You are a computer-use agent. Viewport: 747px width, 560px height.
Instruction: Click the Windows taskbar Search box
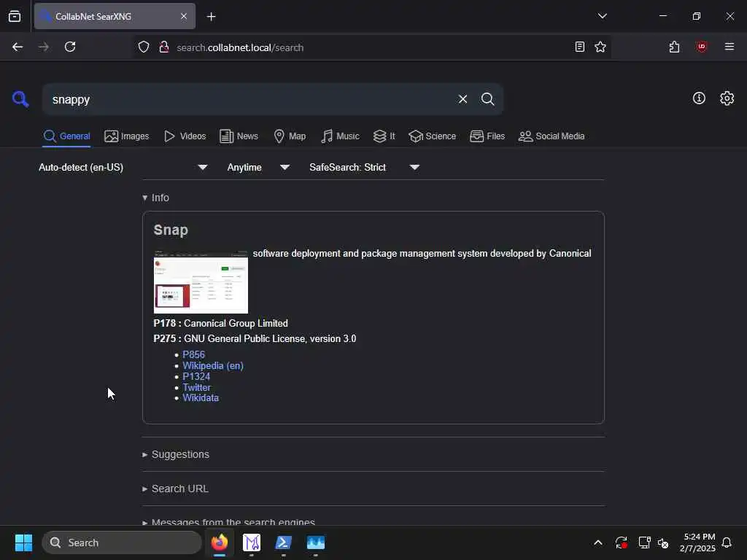[122, 542]
